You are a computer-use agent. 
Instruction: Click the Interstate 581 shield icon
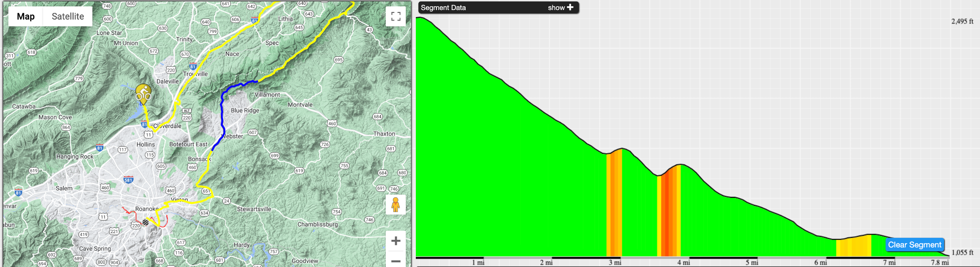(128, 180)
